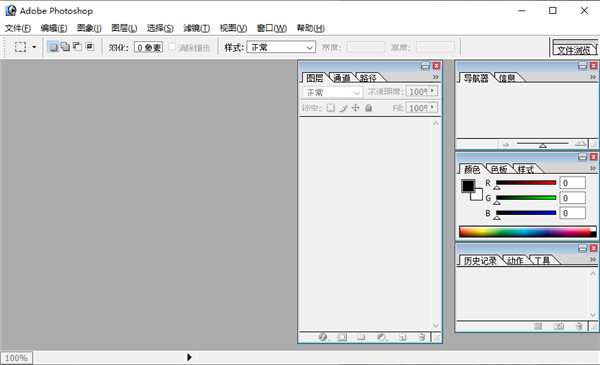Open the layer blend mode dropdown

click(332, 93)
